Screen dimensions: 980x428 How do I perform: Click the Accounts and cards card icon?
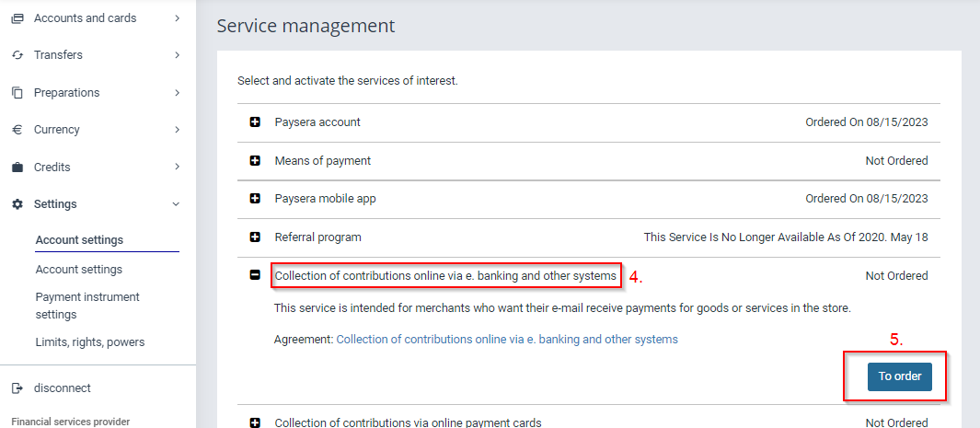tap(17, 18)
